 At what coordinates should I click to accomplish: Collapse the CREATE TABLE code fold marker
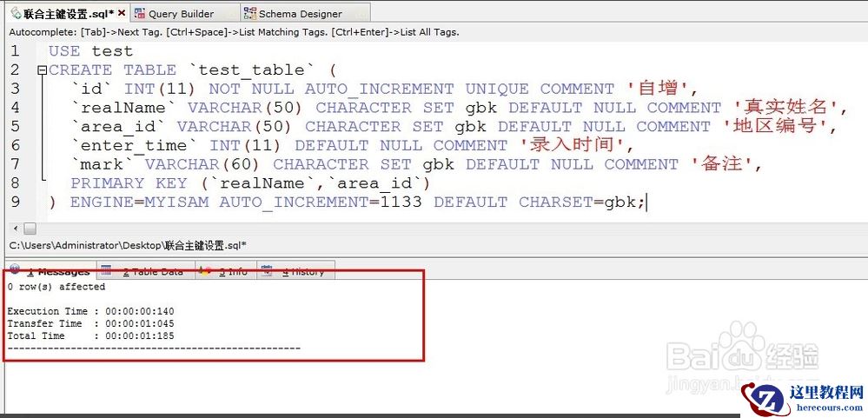[x=42, y=70]
